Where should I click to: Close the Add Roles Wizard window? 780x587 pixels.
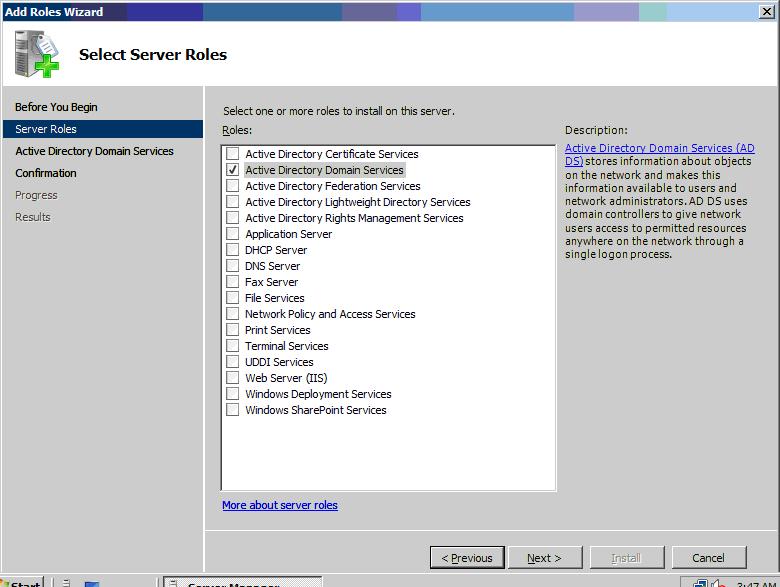765,12
